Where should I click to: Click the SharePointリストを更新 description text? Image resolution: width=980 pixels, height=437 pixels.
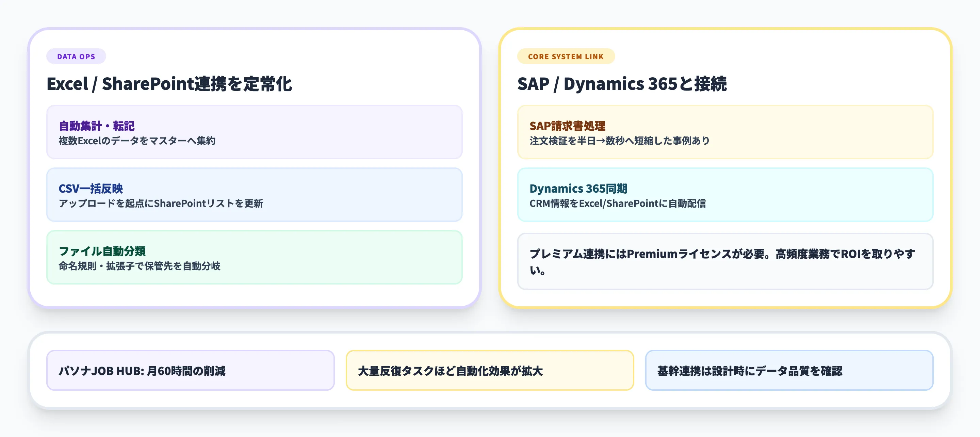tap(162, 204)
